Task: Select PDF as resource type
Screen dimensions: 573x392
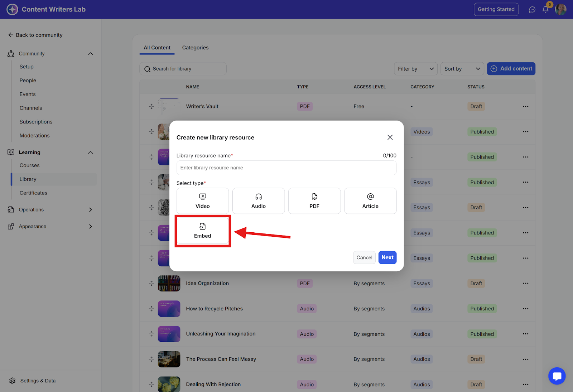Action: (x=314, y=201)
